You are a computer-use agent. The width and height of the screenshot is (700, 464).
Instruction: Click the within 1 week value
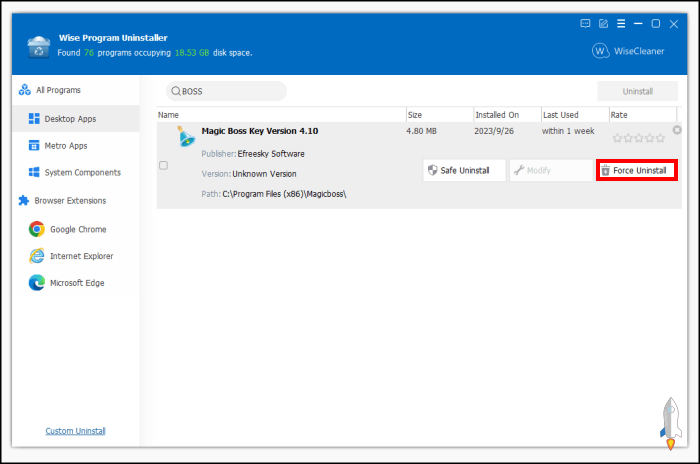pos(568,131)
